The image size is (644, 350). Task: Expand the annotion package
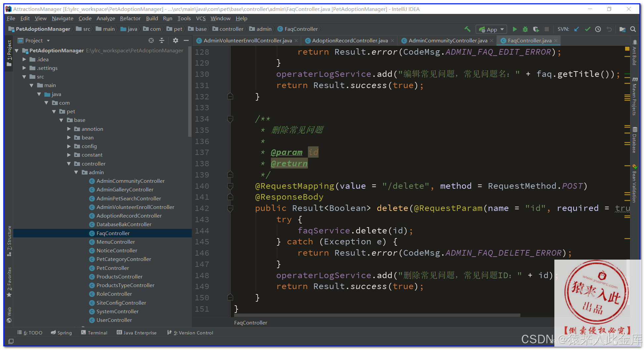[x=69, y=129]
